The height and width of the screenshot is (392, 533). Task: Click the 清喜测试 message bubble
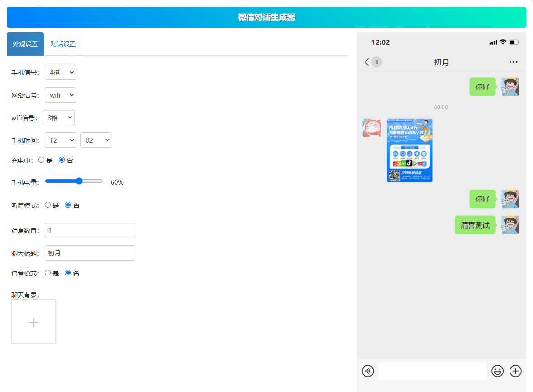tap(475, 225)
